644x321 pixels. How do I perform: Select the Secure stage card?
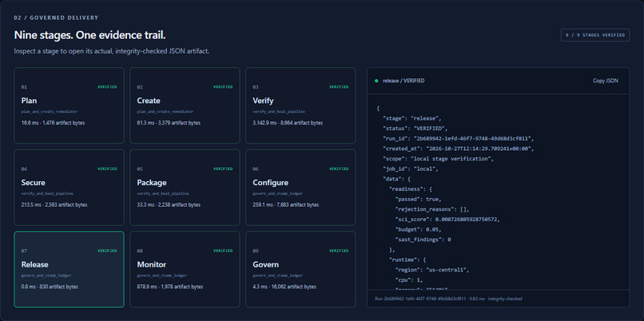(x=69, y=188)
